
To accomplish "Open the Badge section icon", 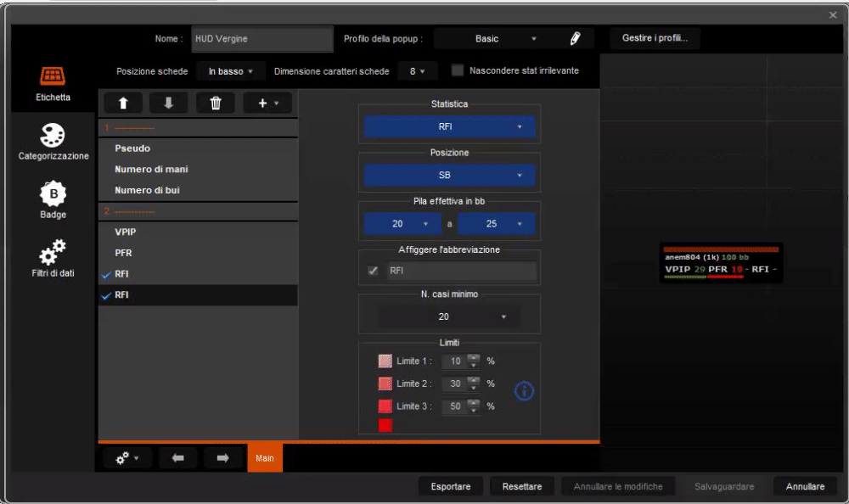I will tap(53, 193).
